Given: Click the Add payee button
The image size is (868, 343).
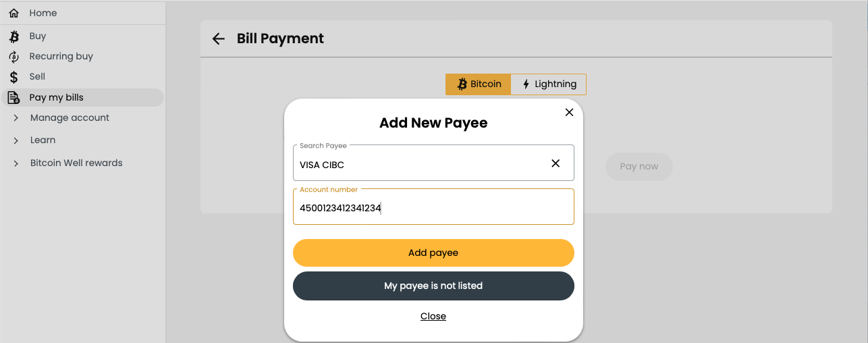Looking at the screenshot, I should [433, 253].
